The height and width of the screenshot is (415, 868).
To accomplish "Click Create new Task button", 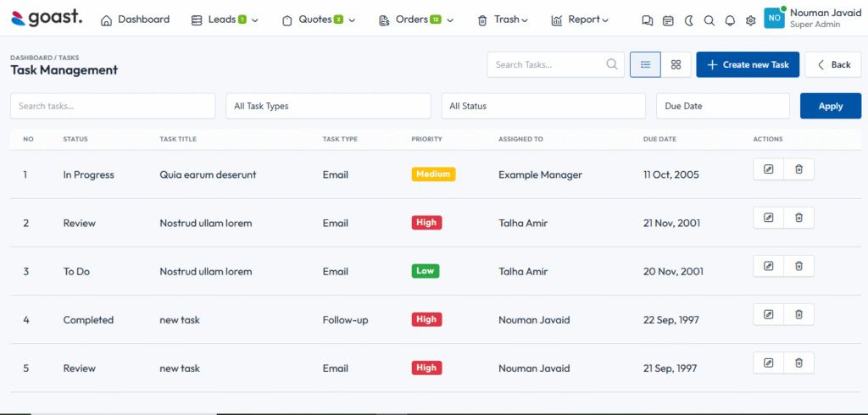I will 748,64.
